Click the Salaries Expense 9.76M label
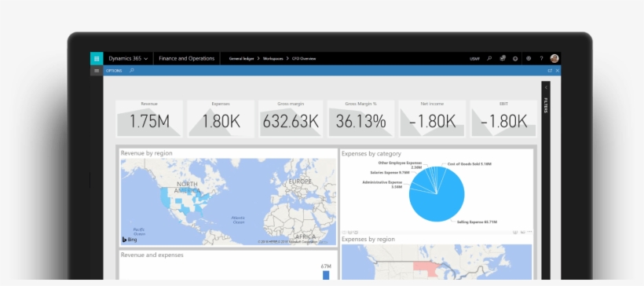The image size is (644, 286). (390, 173)
